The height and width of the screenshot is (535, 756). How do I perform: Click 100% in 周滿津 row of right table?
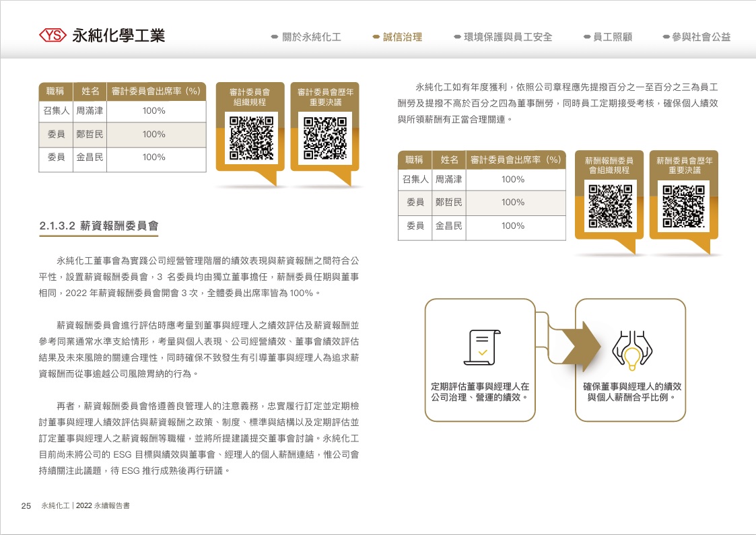click(x=513, y=179)
